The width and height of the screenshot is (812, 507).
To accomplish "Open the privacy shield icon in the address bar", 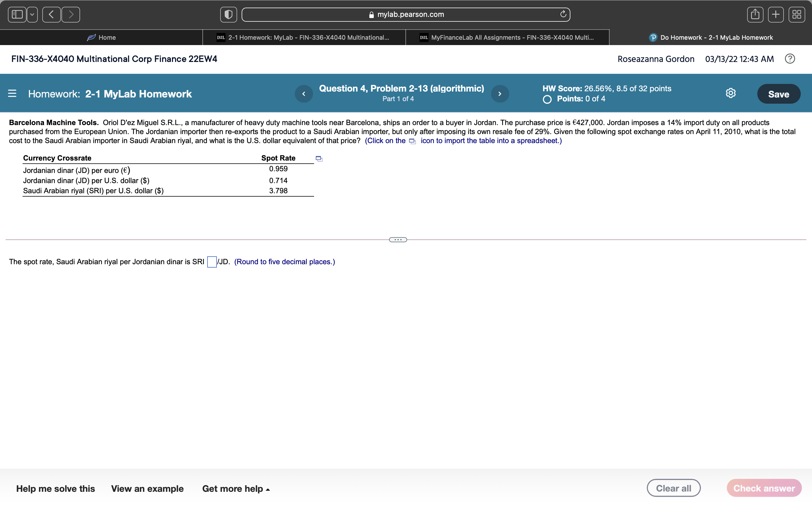I will [228, 14].
